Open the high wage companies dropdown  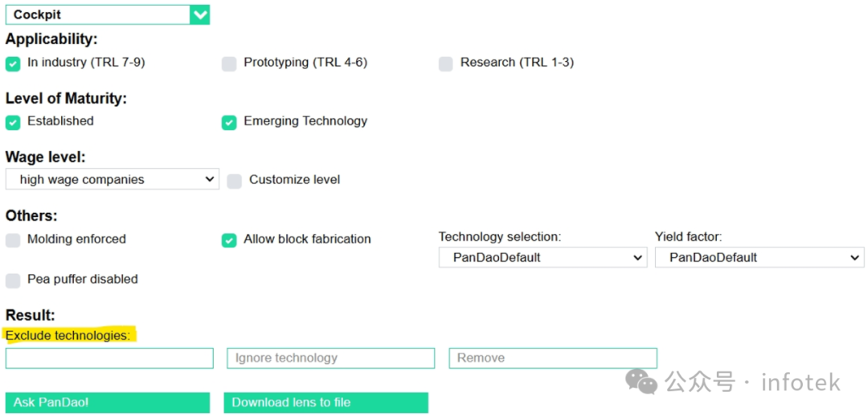pyautogui.click(x=112, y=179)
